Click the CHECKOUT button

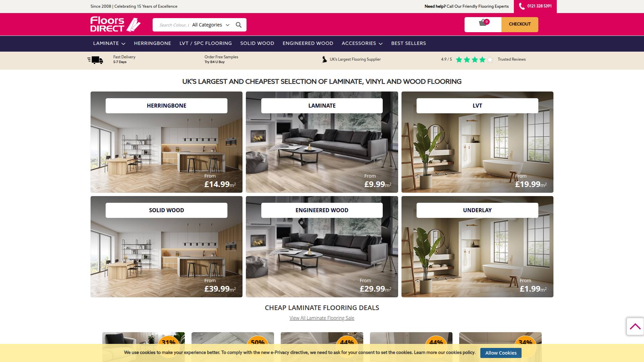tap(520, 24)
